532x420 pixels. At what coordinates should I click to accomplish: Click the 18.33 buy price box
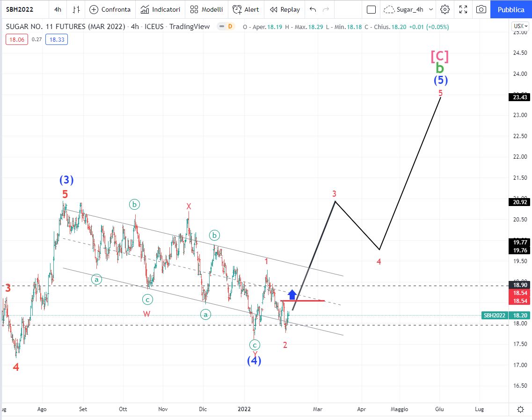coord(57,39)
